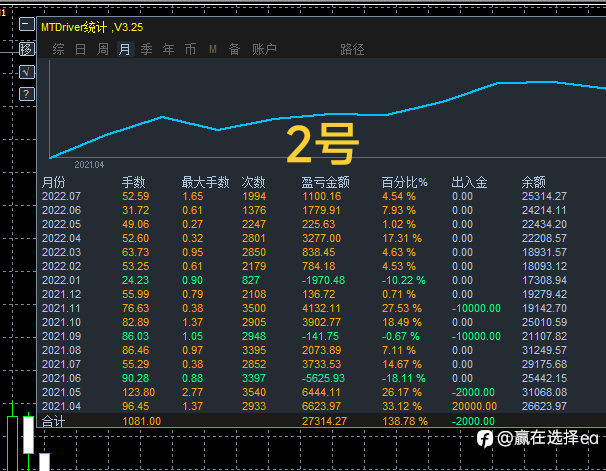
Task: Toggle the √ checkmark icon
Action: tap(26, 72)
